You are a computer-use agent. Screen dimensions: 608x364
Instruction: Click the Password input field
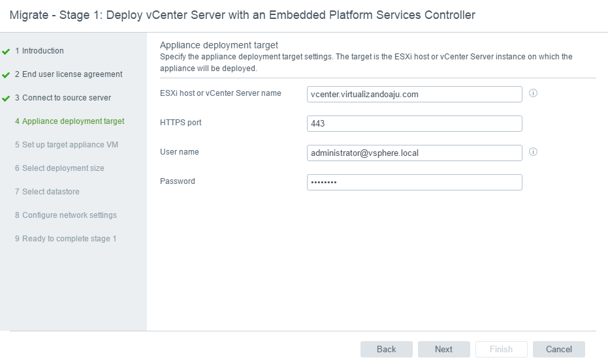pyautogui.click(x=414, y=182)
